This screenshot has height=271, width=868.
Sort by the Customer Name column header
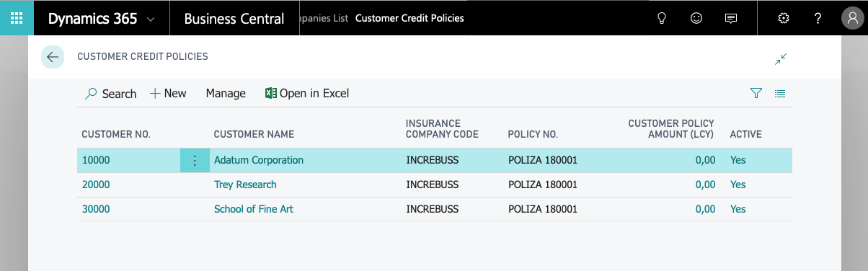coord(254,134)
